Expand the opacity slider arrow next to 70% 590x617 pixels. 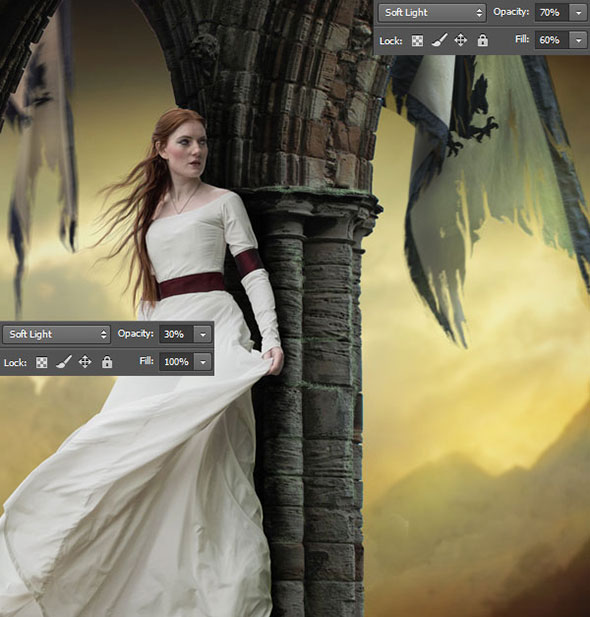click(x=579, y=13)
